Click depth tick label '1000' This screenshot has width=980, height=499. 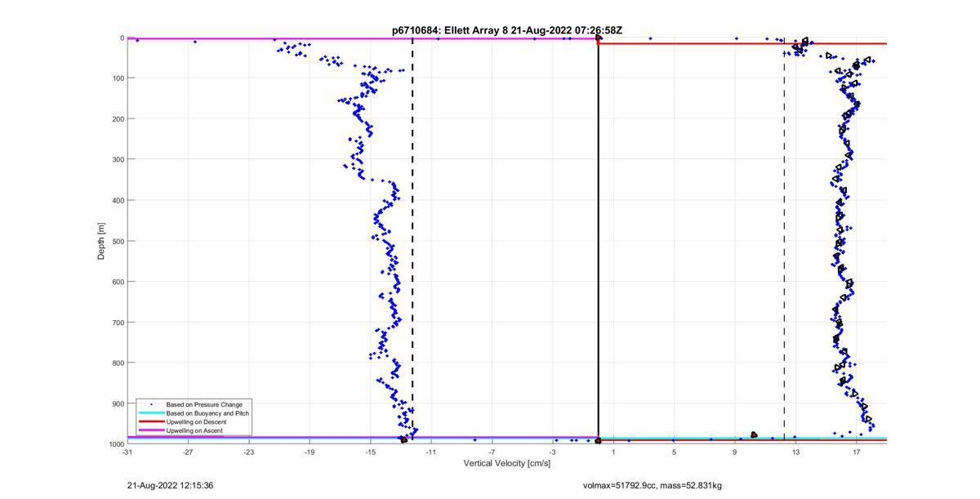(x=116, y=444)
